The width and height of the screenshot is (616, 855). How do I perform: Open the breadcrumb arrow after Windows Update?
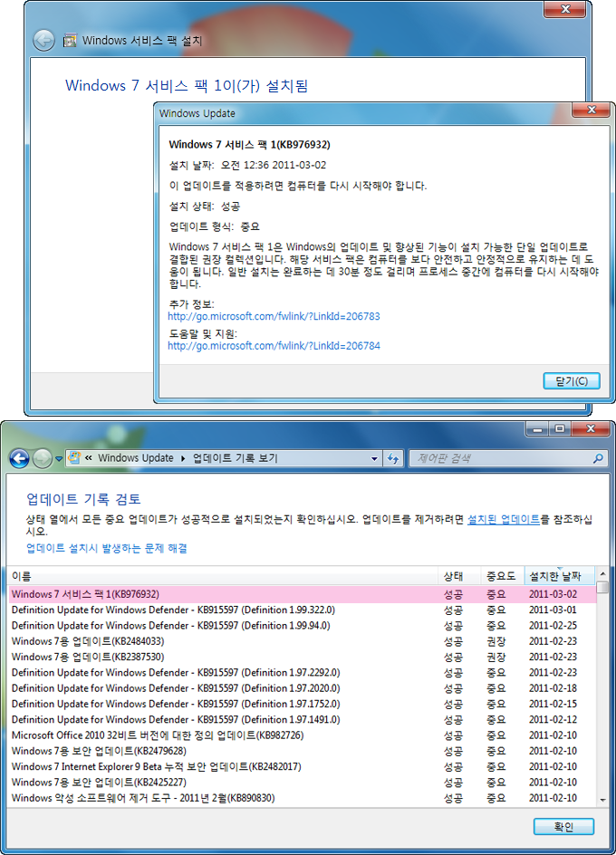183,458
